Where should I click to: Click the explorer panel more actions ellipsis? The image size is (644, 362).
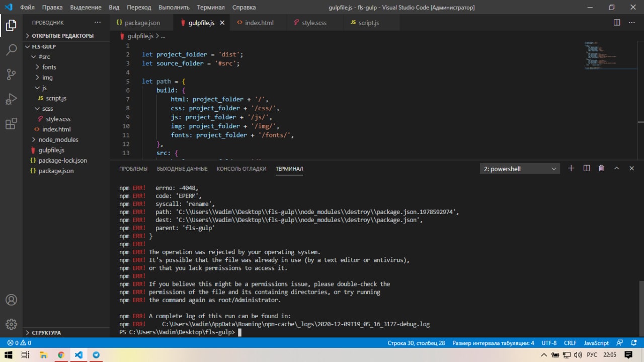coord(98,23)
